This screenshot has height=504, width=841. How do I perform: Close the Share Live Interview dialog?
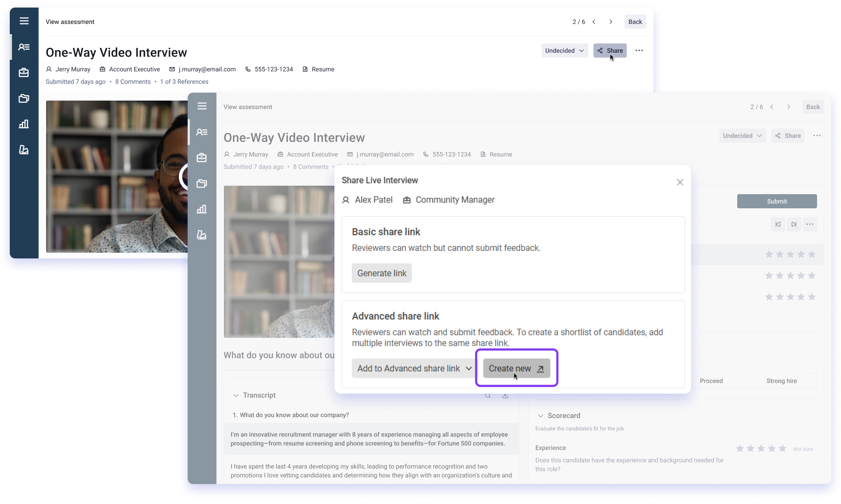point(680,182)
